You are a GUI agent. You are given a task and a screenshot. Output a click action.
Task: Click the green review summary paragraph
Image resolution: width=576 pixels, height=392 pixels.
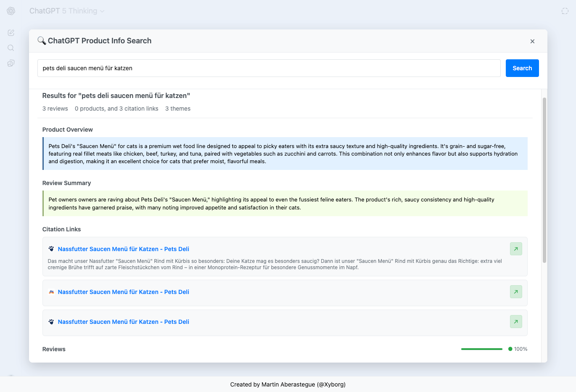click(285, 204)
